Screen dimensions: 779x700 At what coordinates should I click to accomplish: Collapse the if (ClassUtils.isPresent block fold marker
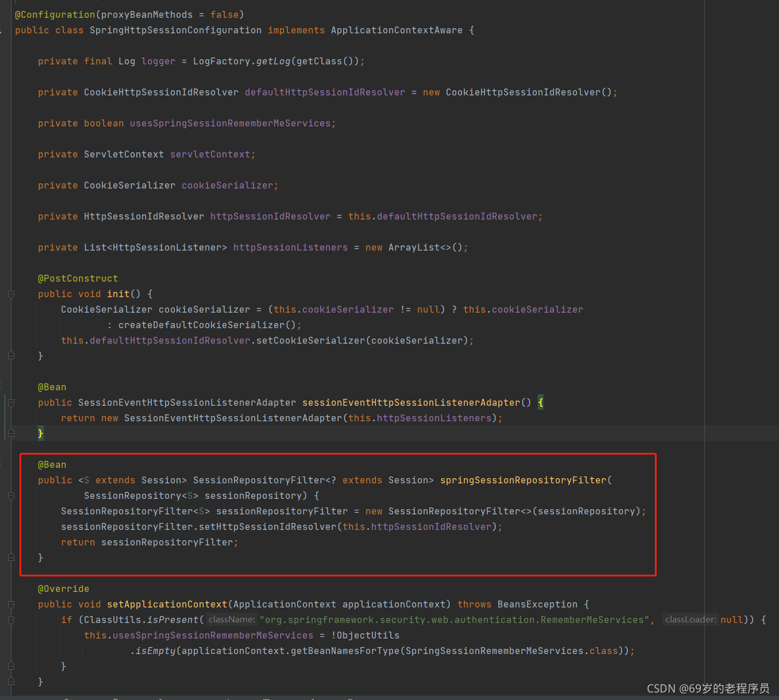[x=11, y=620]
